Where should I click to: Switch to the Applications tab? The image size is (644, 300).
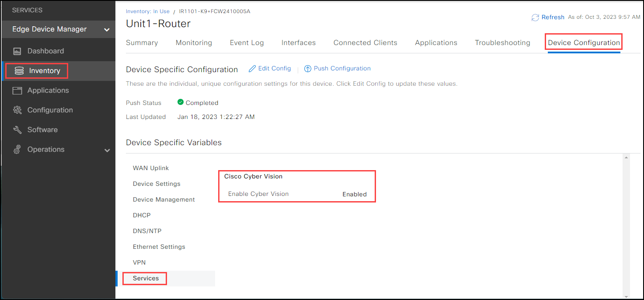[436, 43]
